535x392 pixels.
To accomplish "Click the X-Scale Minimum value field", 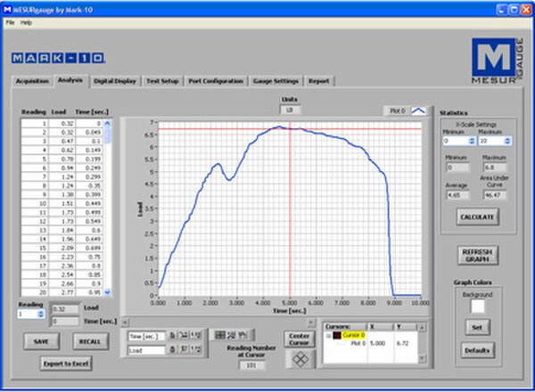I will (x=456, y=141).
